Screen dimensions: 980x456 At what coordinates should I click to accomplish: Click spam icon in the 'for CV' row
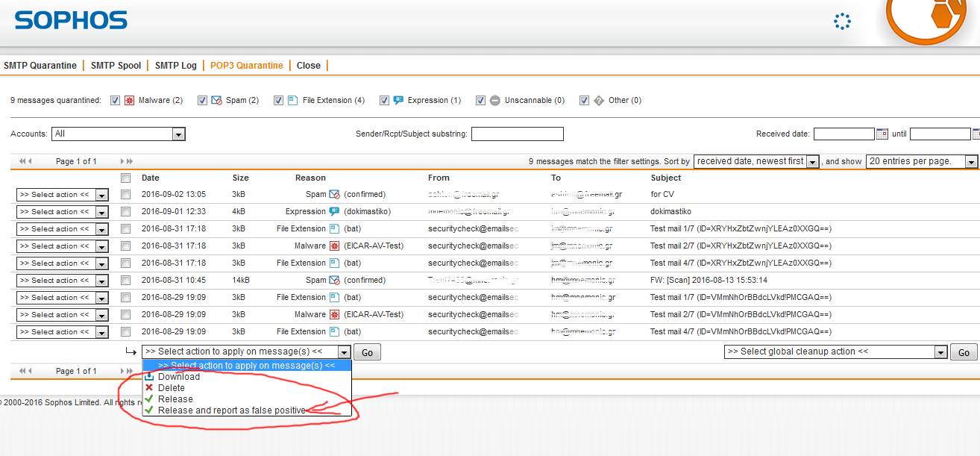pyautogui.click(x=334, y=194)
